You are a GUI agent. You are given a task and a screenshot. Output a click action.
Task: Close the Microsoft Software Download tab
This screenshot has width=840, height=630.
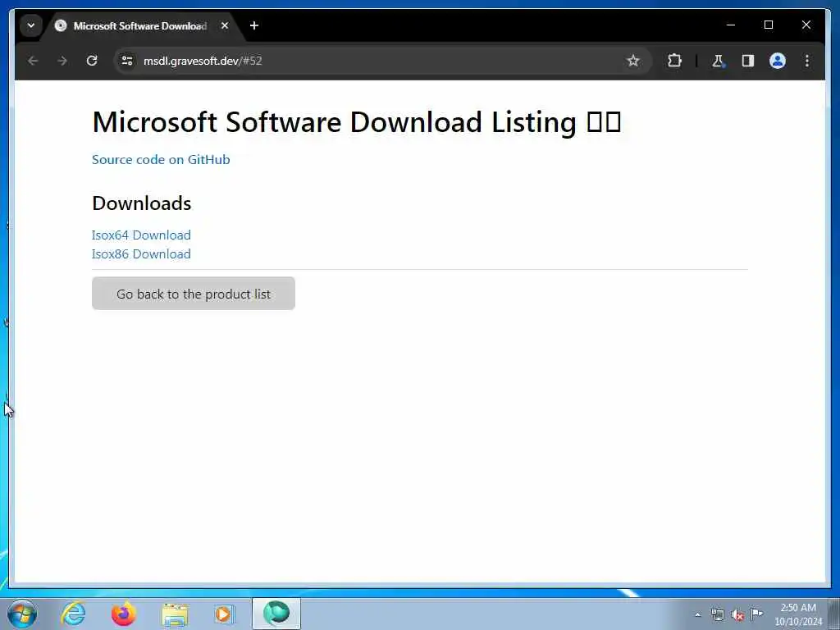[225, 25]
